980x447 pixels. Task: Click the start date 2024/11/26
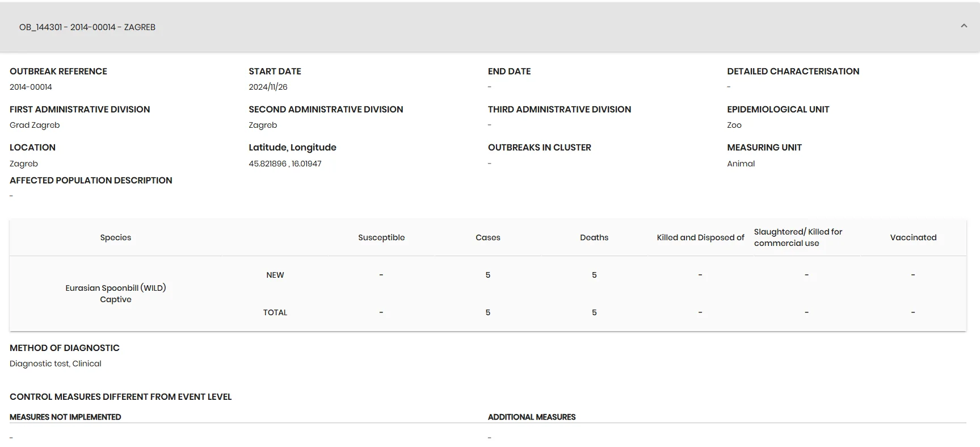coord(268,87)
